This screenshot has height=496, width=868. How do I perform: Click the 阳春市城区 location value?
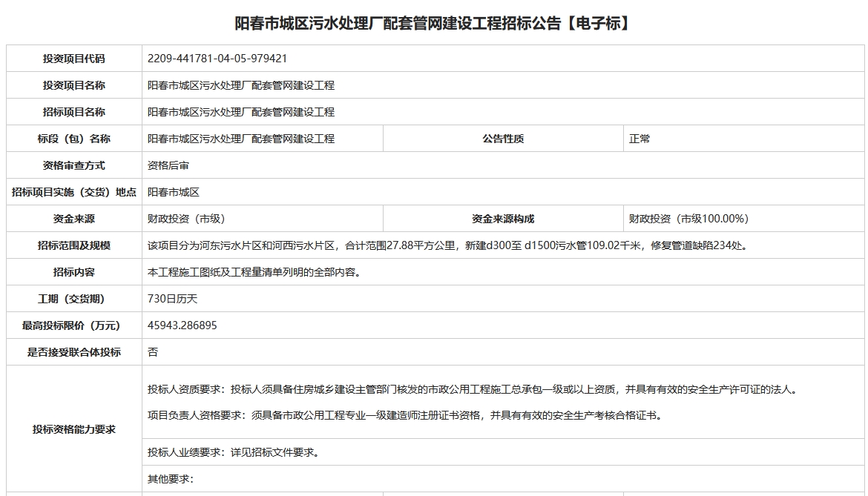[174, 192]
